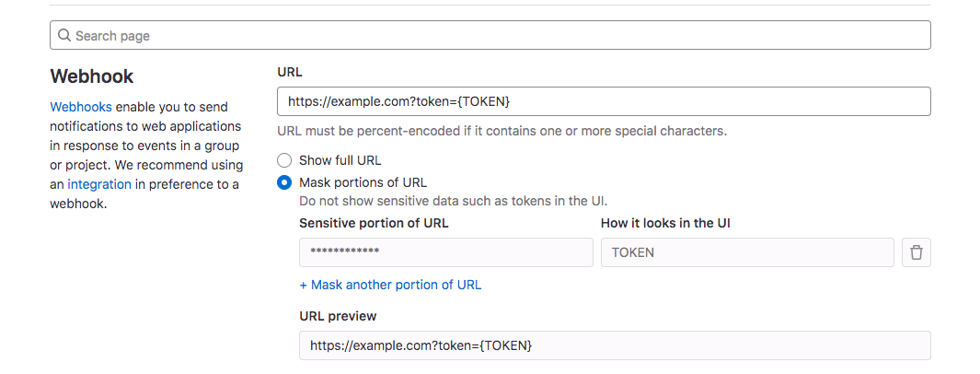Open the Webhooks documentation link

tap(81, 107)
